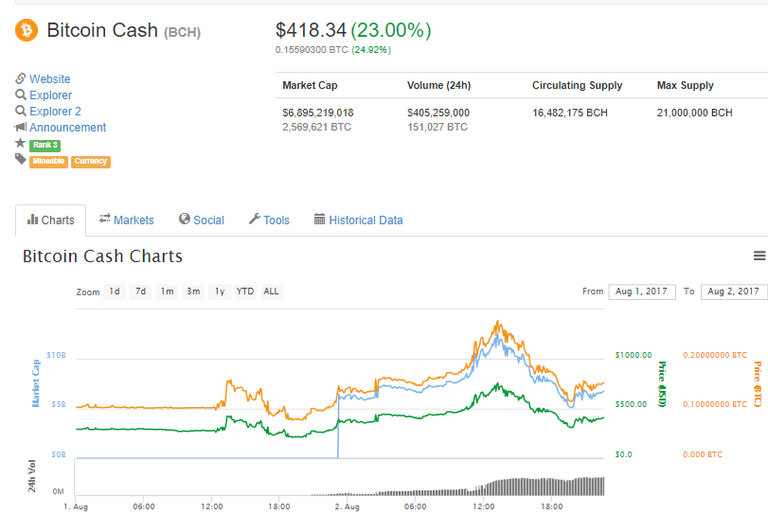
Task: Click the 0.20000000 BTC axis tick
Action: click(715, 355)
